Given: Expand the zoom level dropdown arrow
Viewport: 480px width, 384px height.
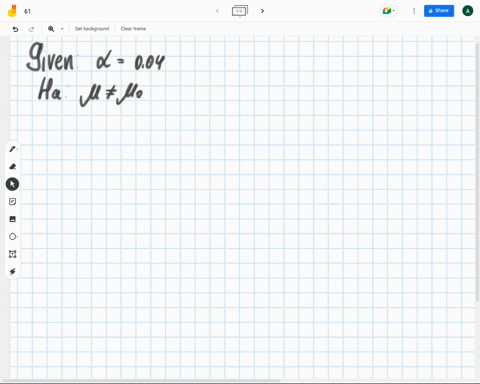Looking at the screenshot, I should point(62,29).
